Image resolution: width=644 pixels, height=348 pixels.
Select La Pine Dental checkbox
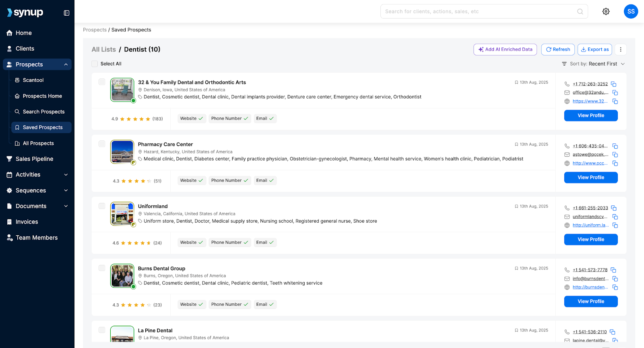(102, 330)
